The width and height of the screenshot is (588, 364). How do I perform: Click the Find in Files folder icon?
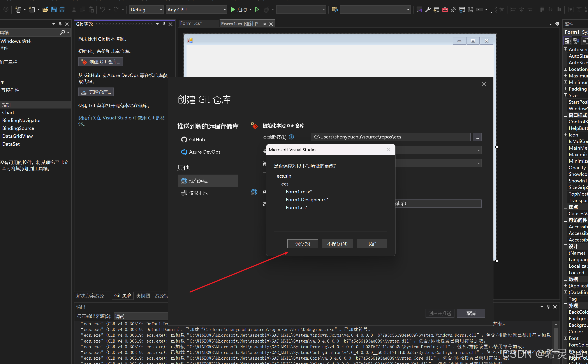coord(334,10)
